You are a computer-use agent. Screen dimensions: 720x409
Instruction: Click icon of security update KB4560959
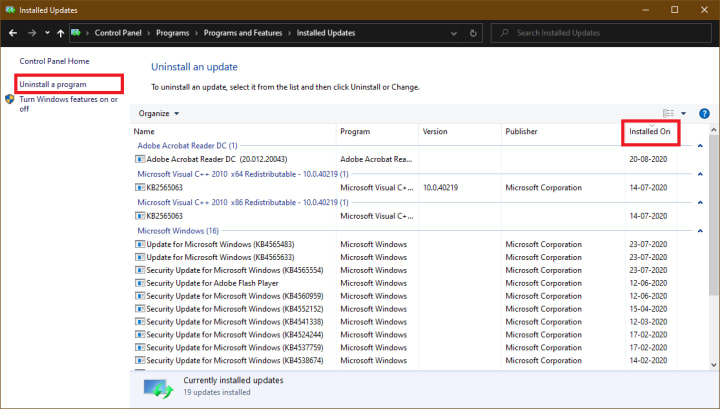[x=140, y=296]
